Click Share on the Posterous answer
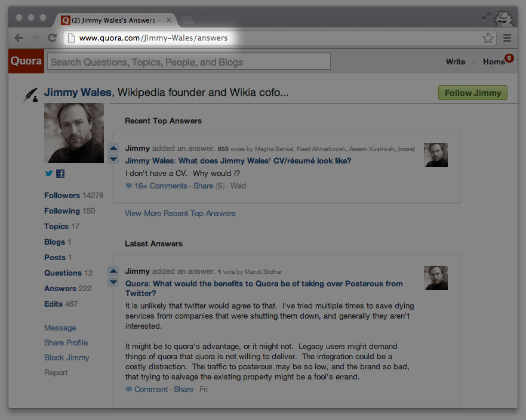526x420 pixels. point(183,389)
